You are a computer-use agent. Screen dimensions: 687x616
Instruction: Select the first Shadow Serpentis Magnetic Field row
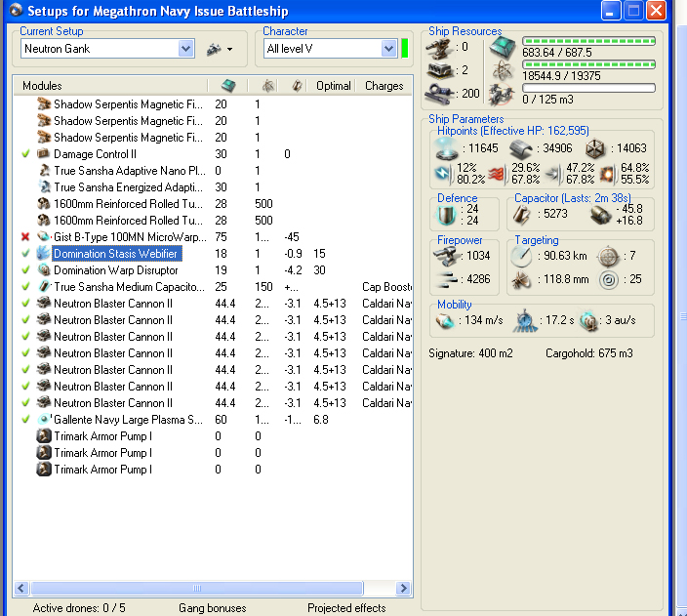(213, 104)
